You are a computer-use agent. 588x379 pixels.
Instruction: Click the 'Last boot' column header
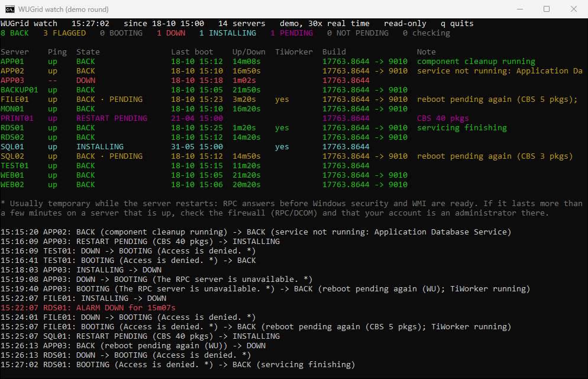pyautogui.click(x=192, y=52)
